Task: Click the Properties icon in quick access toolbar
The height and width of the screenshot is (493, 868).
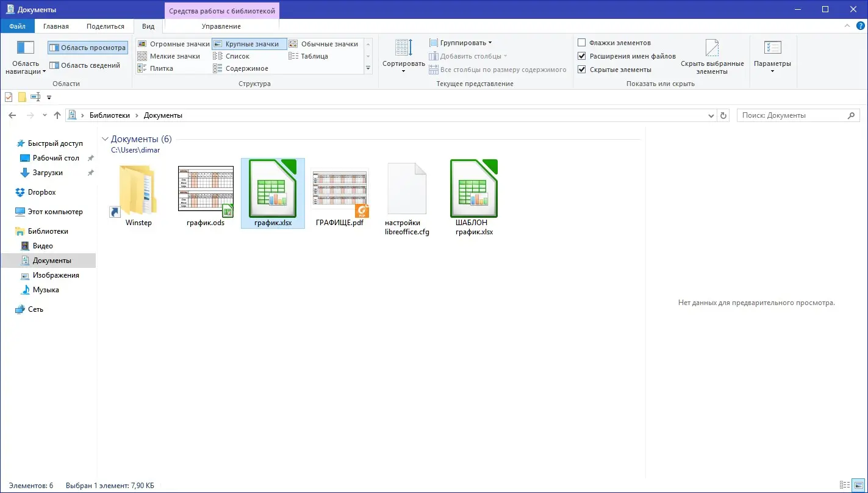Action: point(9,97)
